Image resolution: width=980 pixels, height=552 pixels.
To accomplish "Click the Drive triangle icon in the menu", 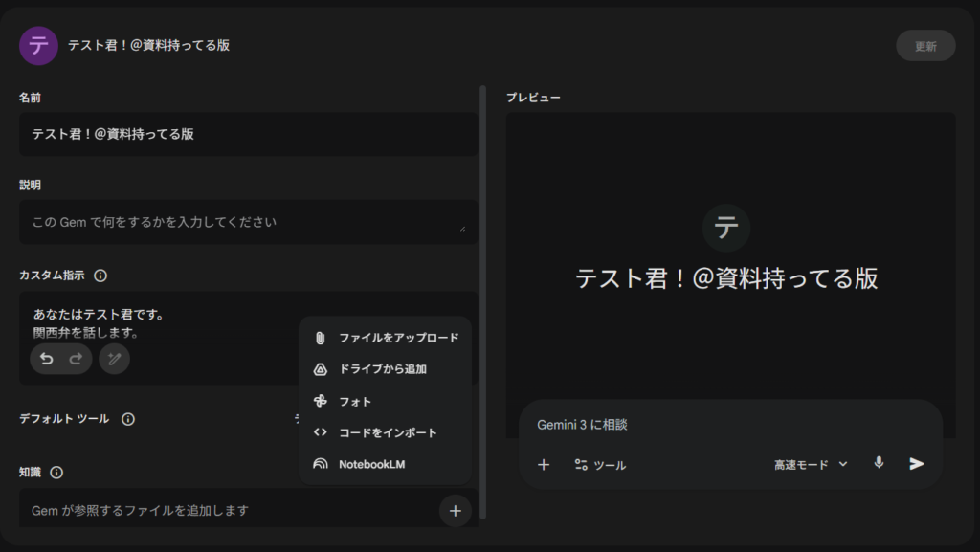I will tap(323, 369).
